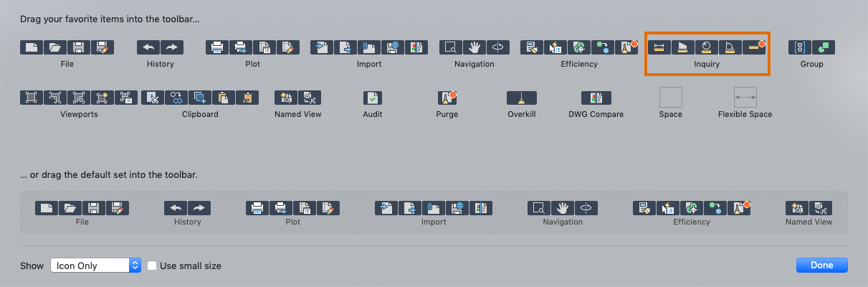Select the Undo arrow in the upper History group
Viewport: 868px width, 287px height.
(x=148, y=48)
